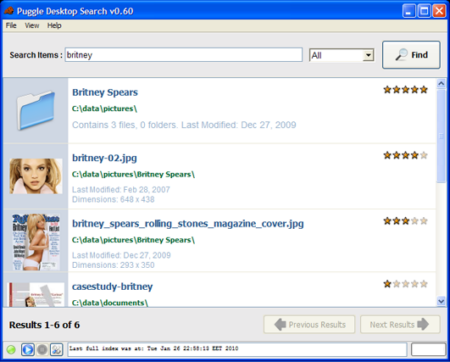Click the results list scroll down arrow
Image resolution: width=450 pixels, height=362 pixels.
coord(441,301)
